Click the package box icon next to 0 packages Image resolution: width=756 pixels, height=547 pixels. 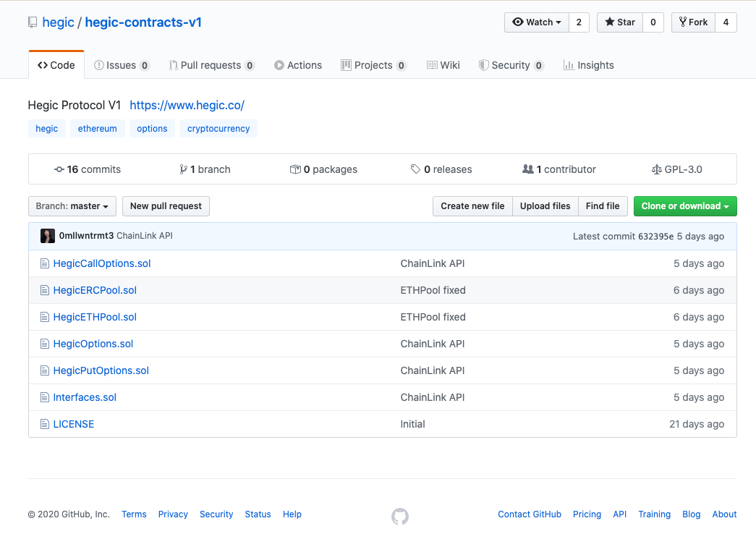click(295, 169)
